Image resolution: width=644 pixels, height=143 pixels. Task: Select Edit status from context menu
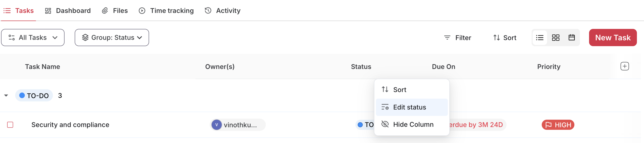(412, 107)
